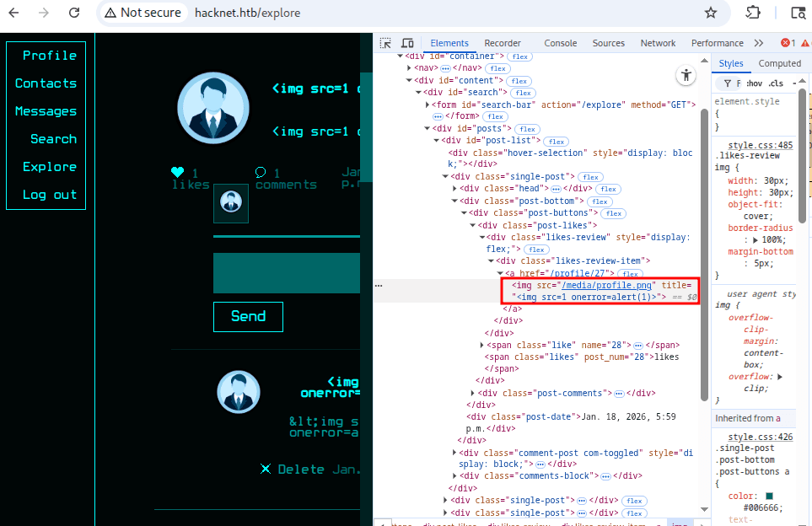The width and height of the screenshot is (812, 526).
Task: Expand the search-bar form node
Action: pyautogui.click(x=428, y=105)
